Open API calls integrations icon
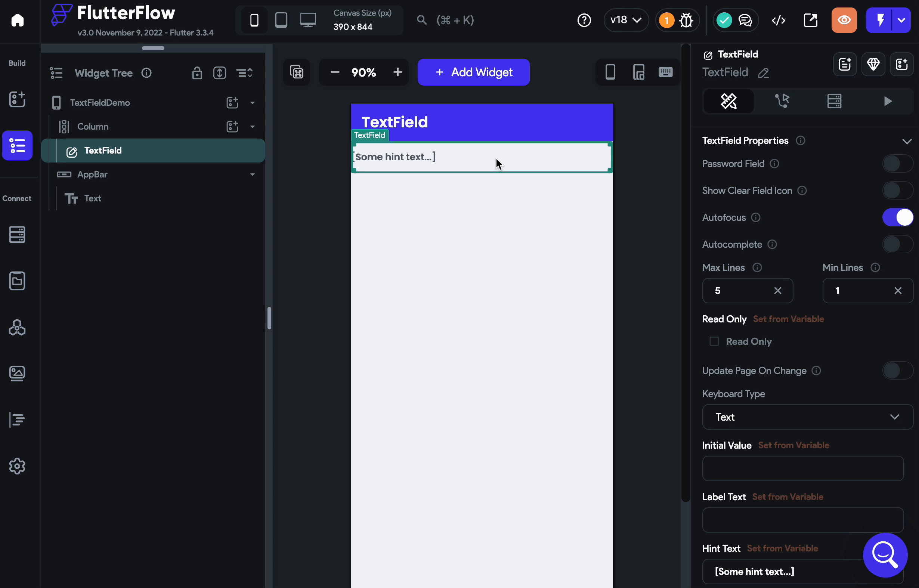Screen dimensions: 919x588 (17, 328)
